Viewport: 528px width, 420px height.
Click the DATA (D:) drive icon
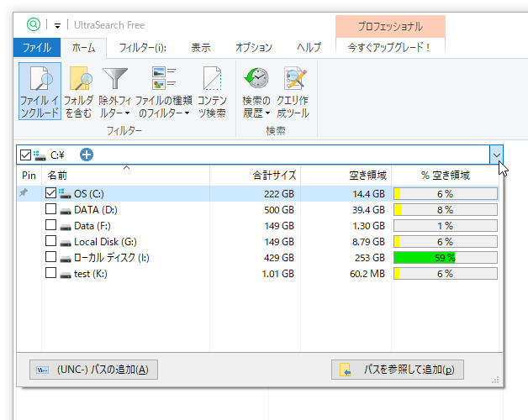[x=66, y=211]
